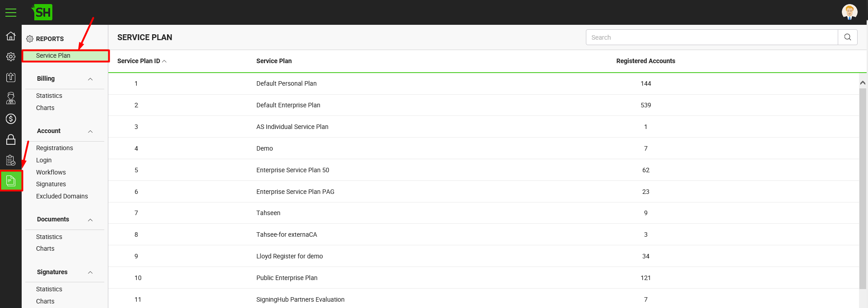
Task: Click registered accounts value 144
Action: 645,83
